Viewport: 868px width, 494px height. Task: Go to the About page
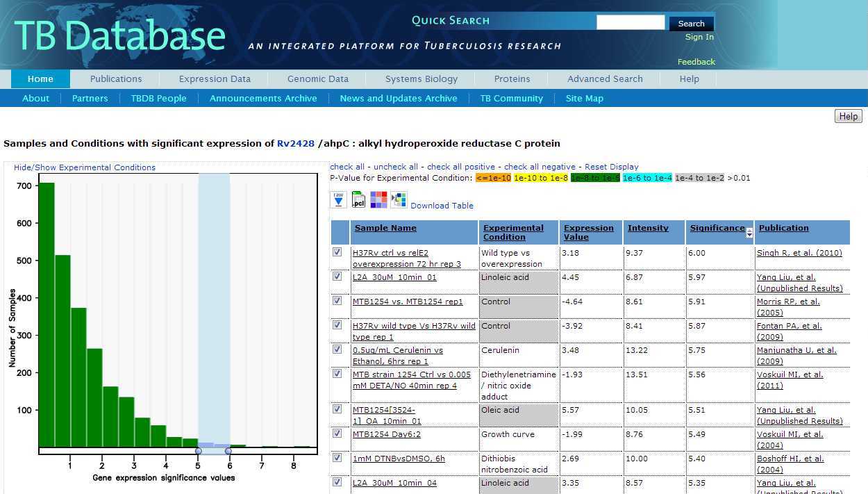pos(35,98)
